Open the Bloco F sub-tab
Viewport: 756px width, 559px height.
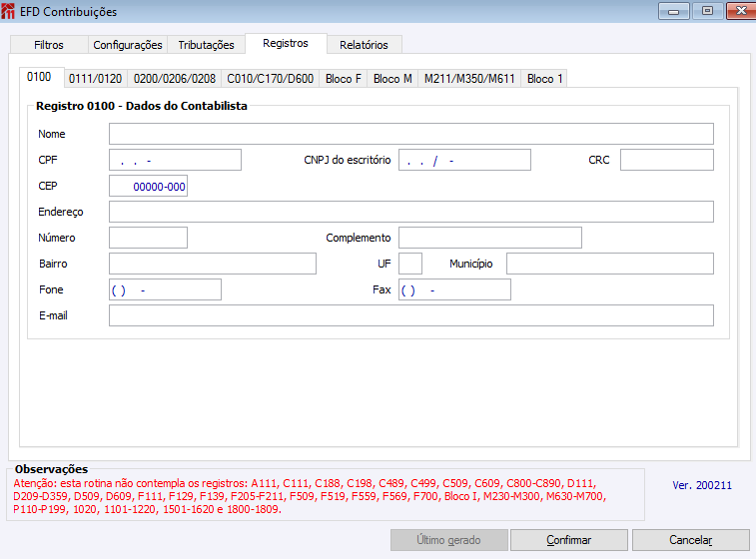(344, 79)
